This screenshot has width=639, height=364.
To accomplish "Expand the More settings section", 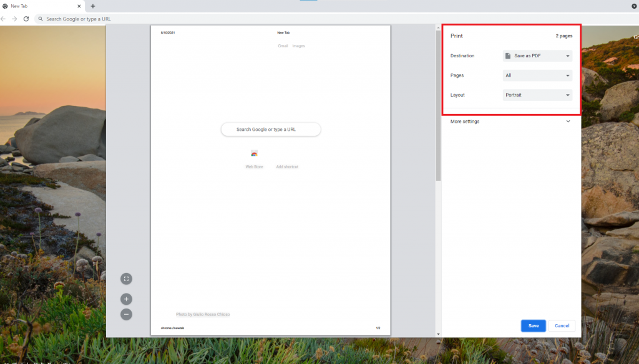I will coord(510,122).
